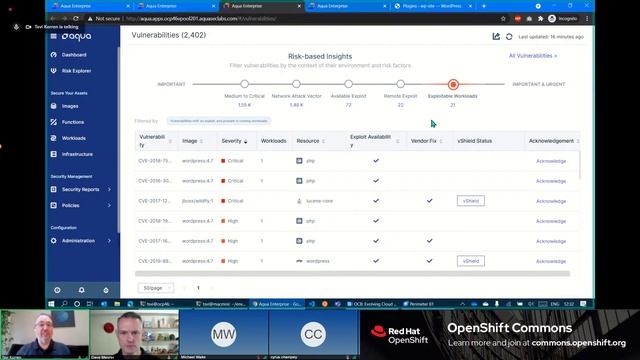Open the browser extensions puzzle icon

click(540, 18)
